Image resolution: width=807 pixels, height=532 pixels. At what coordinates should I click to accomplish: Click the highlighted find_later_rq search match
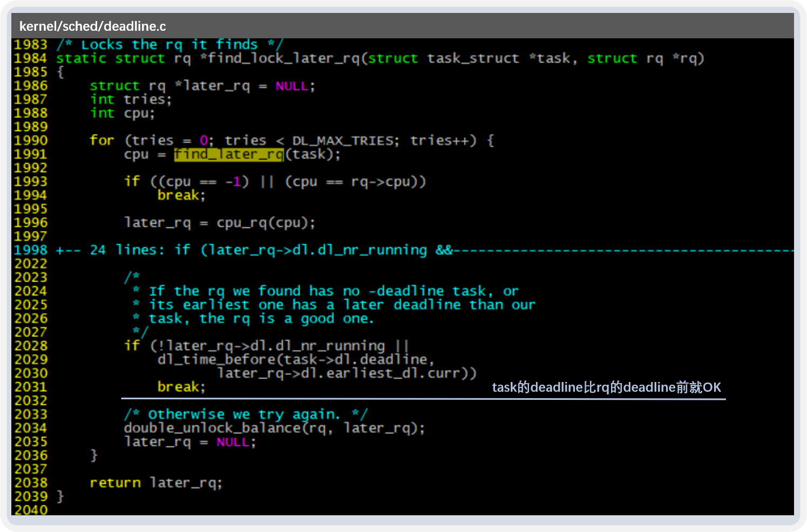pos(227,154)
